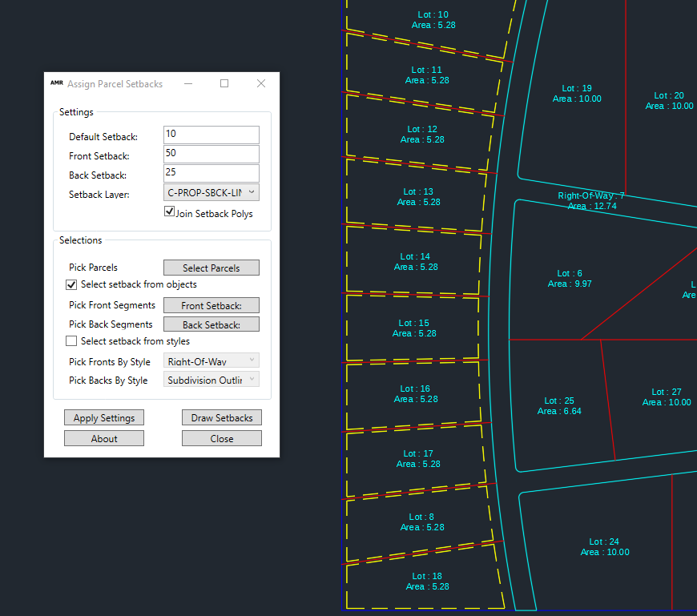Open the Subdivision Outline style dropdown
The width and height of the screenshot is (697, 616).
[251, 380]
